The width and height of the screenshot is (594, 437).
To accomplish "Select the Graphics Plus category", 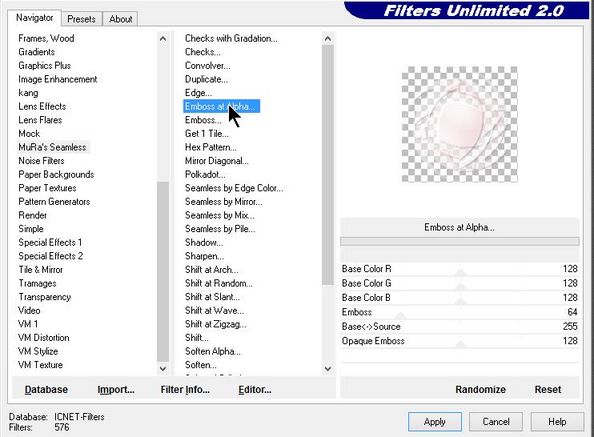I will click(x=44, y=66).
